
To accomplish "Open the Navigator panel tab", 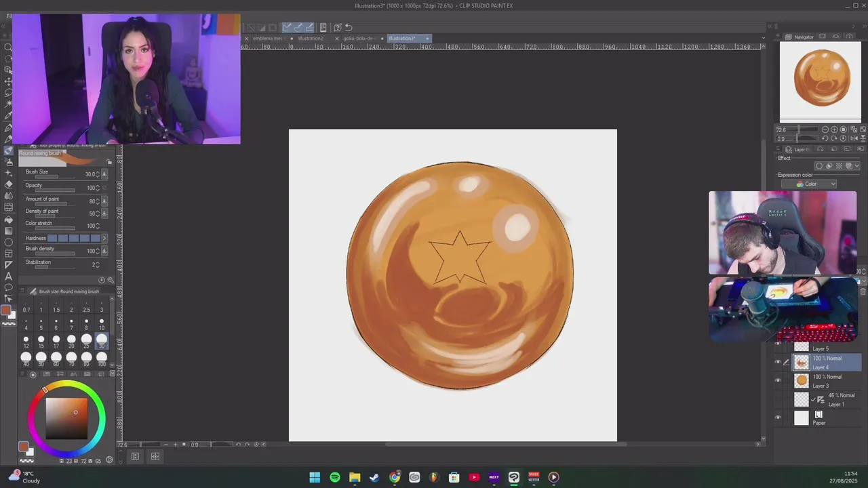I will pyautogui.click(x=800, y=37).
